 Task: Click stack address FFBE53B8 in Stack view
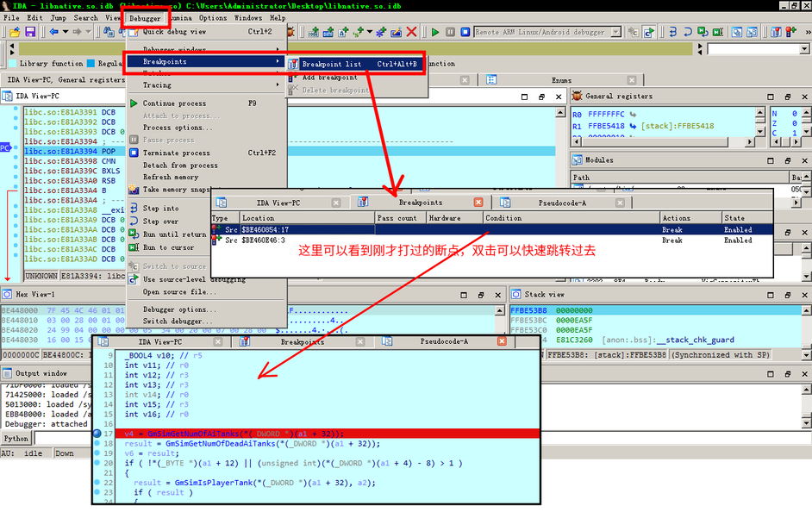528,310
